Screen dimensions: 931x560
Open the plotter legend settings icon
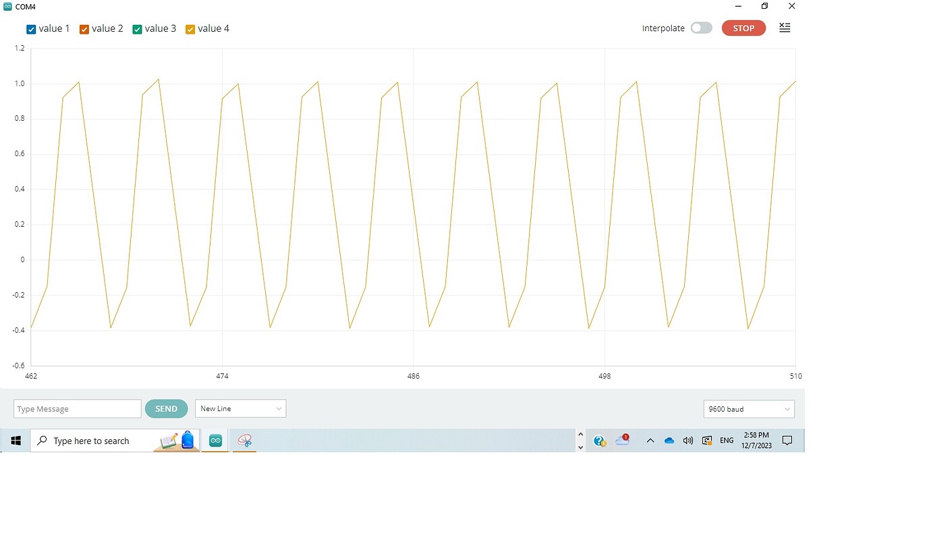(x=784, y=28)
